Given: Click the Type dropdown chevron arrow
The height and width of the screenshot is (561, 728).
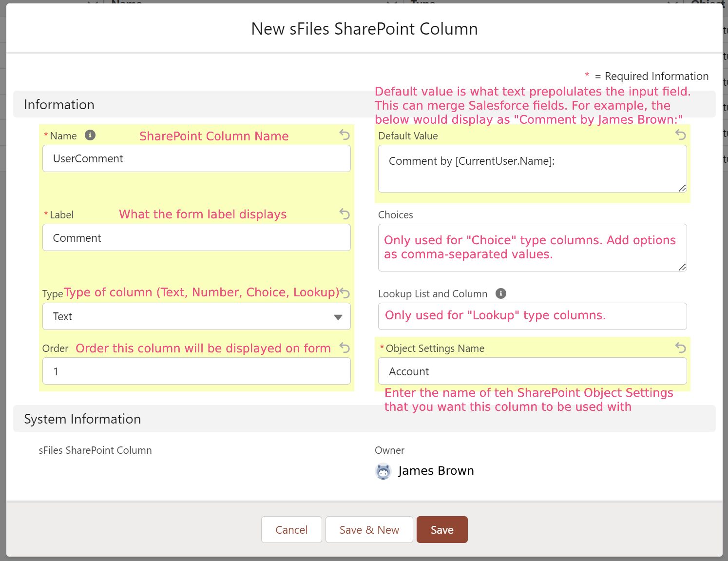Looking at the screenshot, I should [338, 316].
